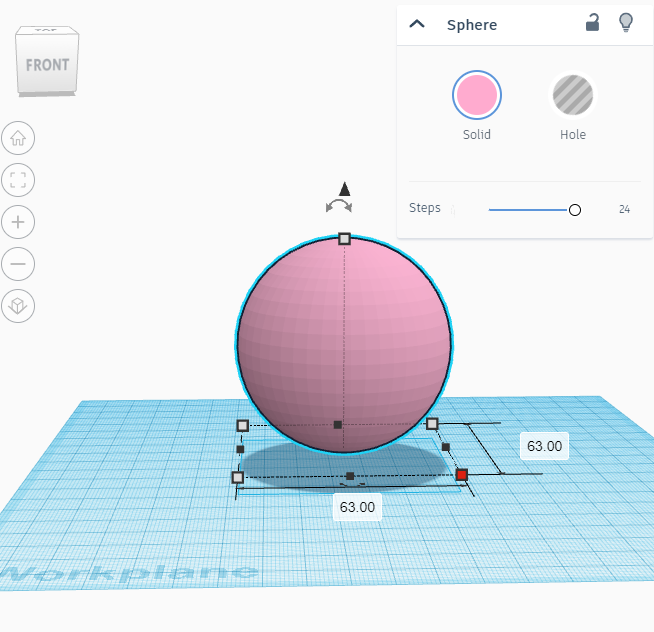Click the Solid label text
Screen dimensions: 654x632
(x=477, y=134)
